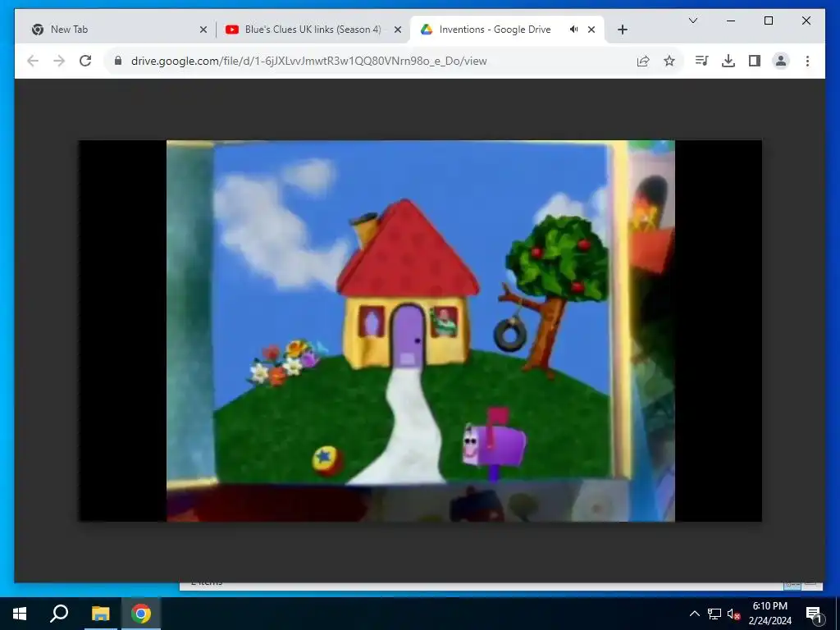Go forward to the next page

point(59,61)
